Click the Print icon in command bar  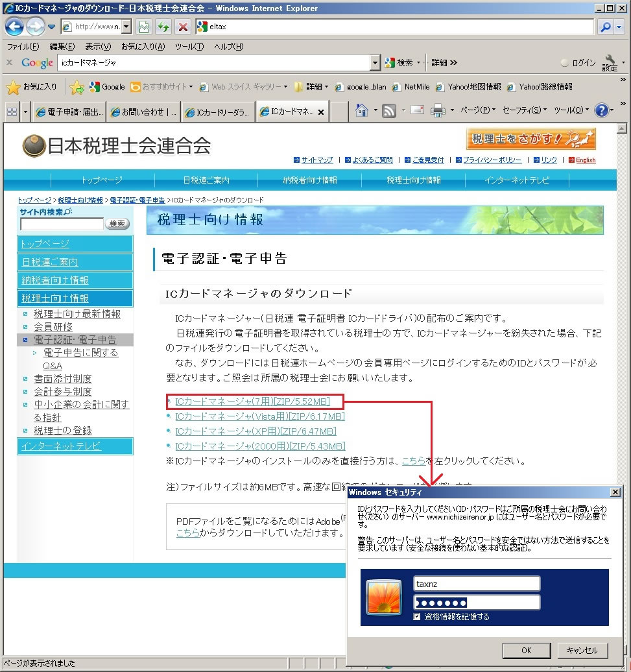[x=437, y=110]
